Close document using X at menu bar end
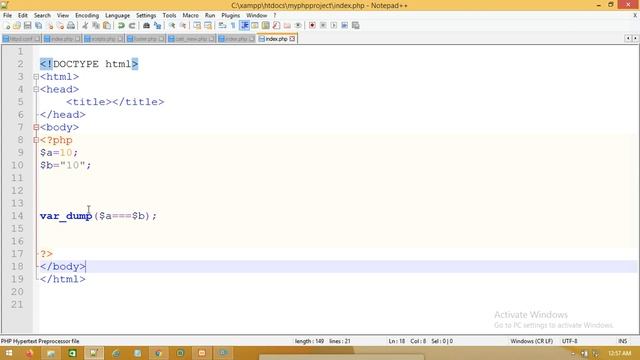This screenshot has height=360, width=640. pos(635,16)
